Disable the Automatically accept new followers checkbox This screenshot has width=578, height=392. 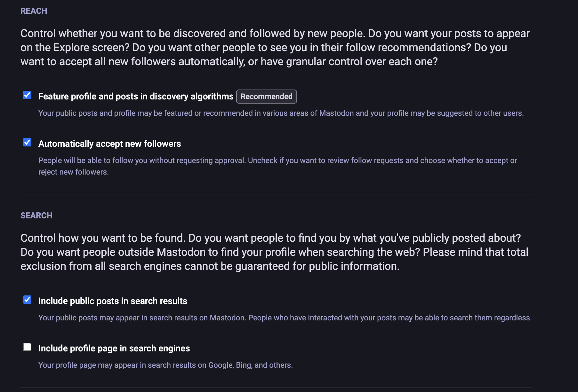point(27,143)
